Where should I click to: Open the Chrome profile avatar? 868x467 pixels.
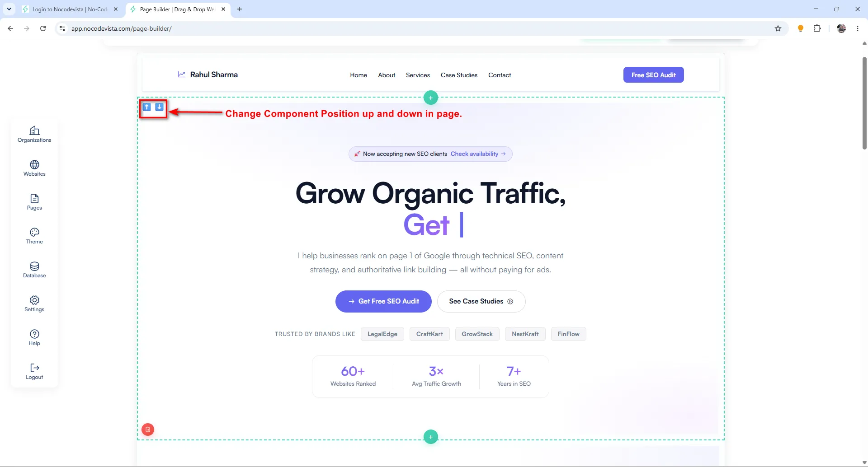841,28
